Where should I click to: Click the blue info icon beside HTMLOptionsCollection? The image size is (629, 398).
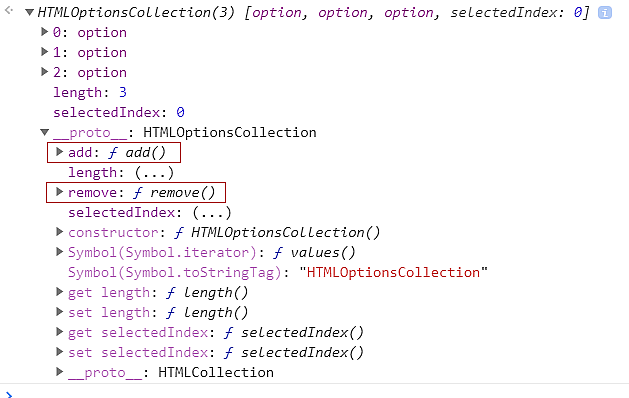point(605,13)
